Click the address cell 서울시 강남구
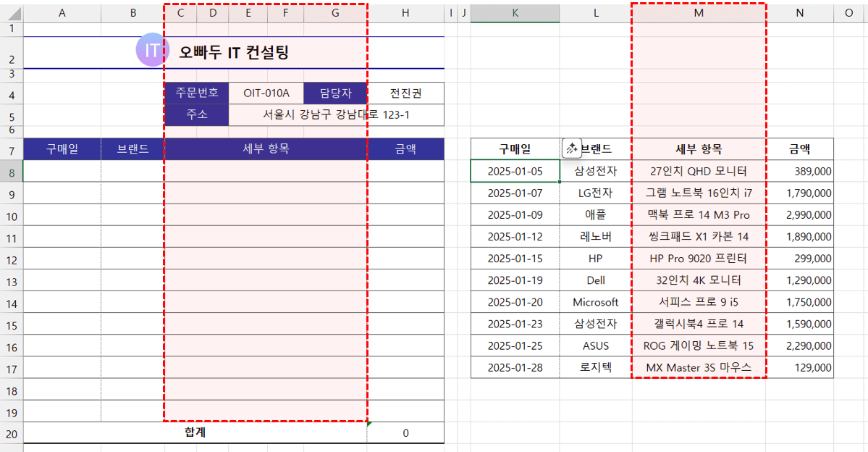 336,114
